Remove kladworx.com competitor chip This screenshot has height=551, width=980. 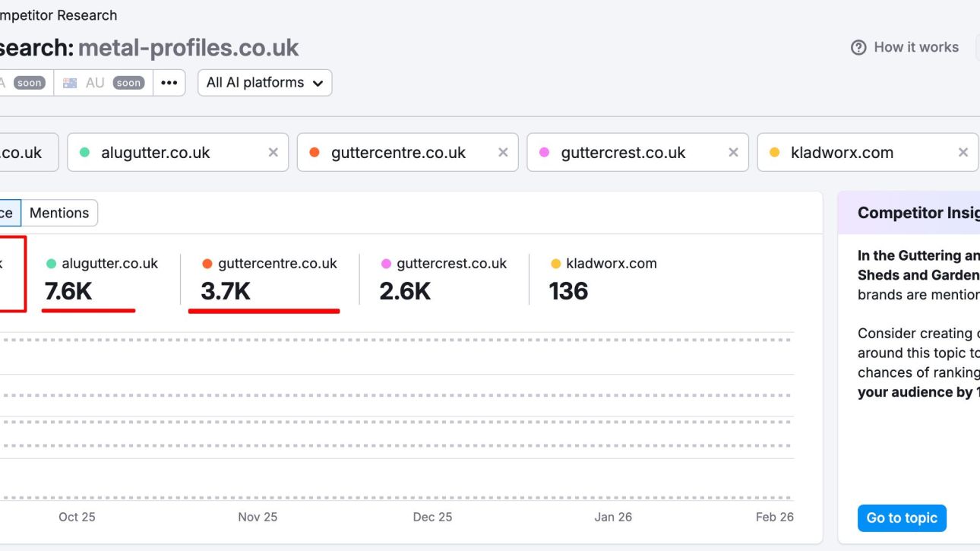pyautogui.click(x=963, y=153)
